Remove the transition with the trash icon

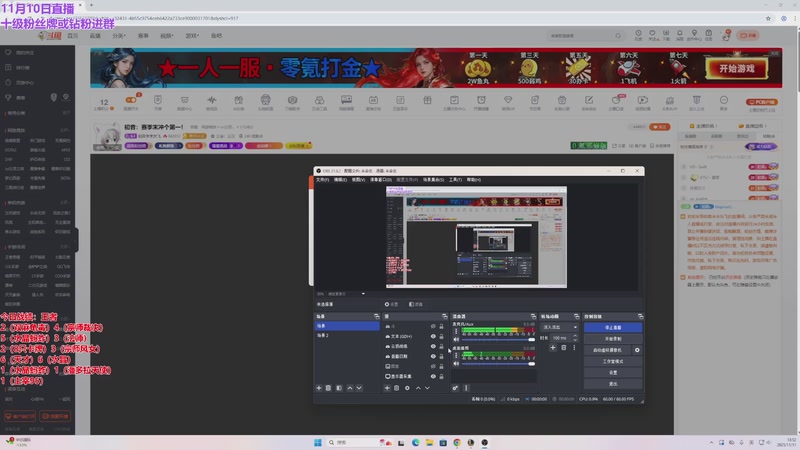564,348
